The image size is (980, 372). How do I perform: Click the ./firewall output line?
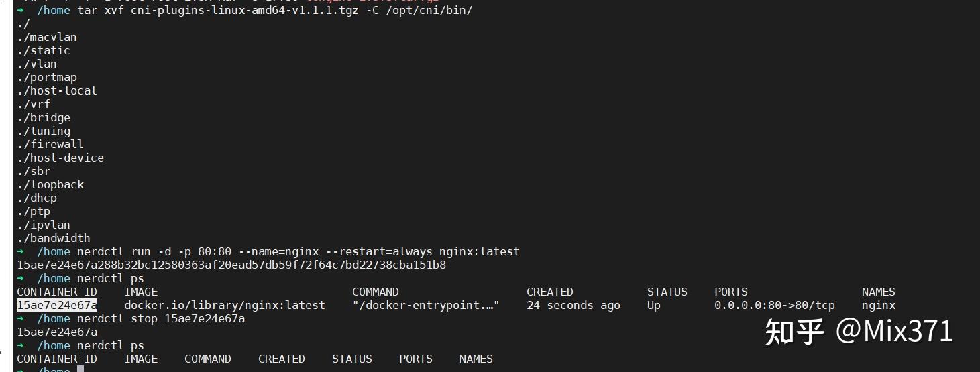tap(50, 144)
